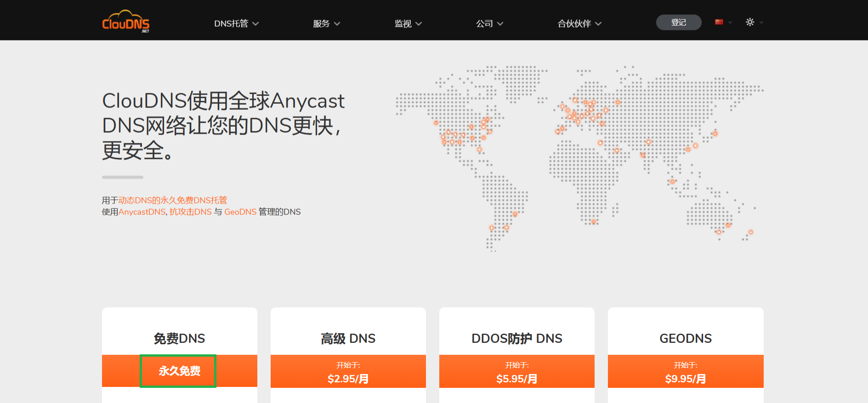
Task: Click the GeoDNS link in description
Action: click(x=240, y=212)
